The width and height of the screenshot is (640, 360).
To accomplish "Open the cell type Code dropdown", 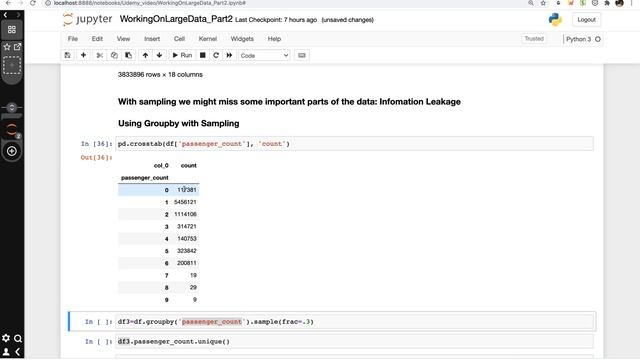I will pyautogui.click(x=264, y=55).
